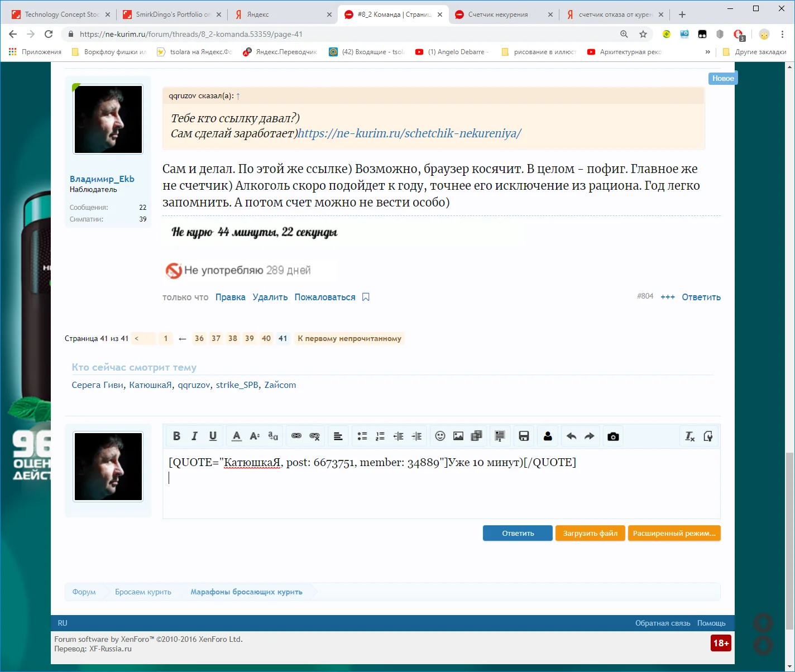795x672 pixels.
Task: Open the Владимир_Ekb profile link
Action: (102, 179)
